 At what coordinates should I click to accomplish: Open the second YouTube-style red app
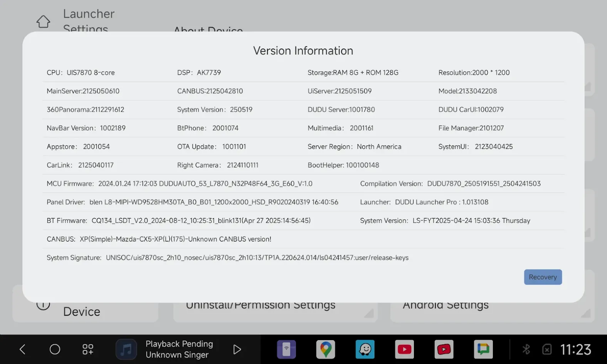coord(444,349)
